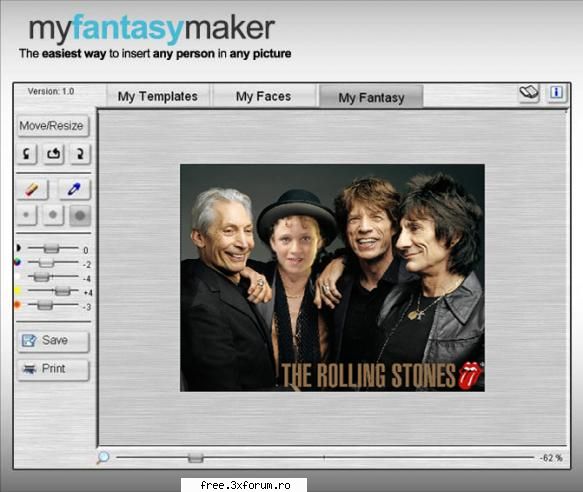Switch to the My Faces tab
Viewport: 583px width, 492px height.
pos(264,96)
